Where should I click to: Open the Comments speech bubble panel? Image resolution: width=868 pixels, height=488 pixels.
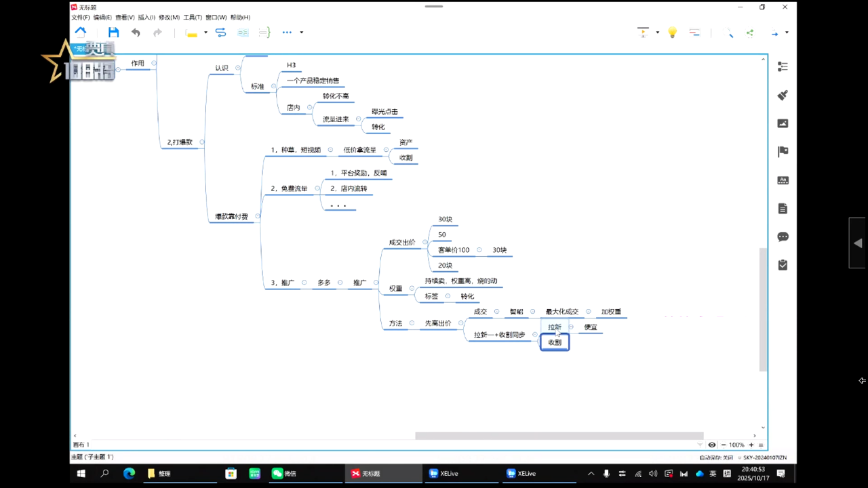783,237
